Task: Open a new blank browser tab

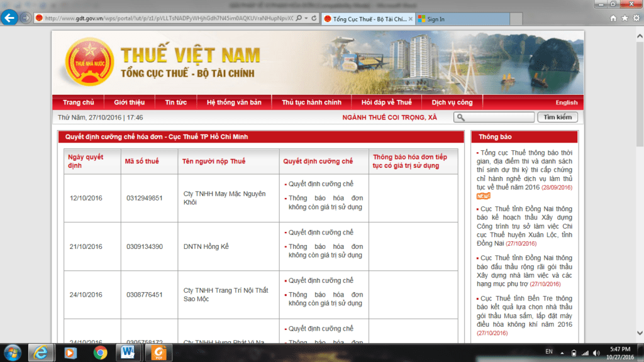Action: 516,19
